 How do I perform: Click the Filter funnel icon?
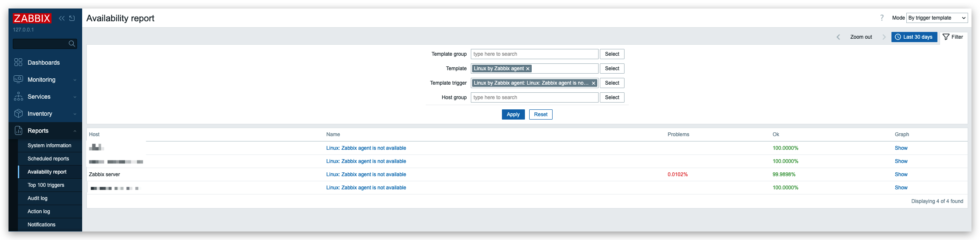[x=946, y=37]
